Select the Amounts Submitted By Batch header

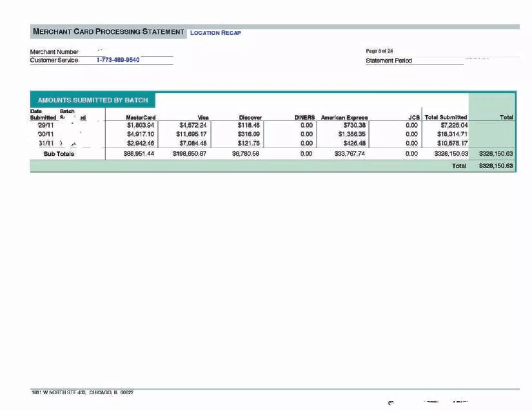tap(93, 100)
